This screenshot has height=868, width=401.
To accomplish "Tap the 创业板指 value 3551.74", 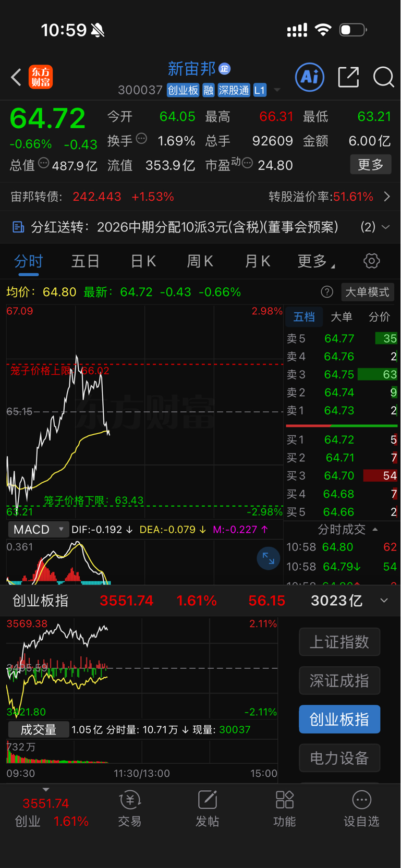I will click(x=126, y=601).
